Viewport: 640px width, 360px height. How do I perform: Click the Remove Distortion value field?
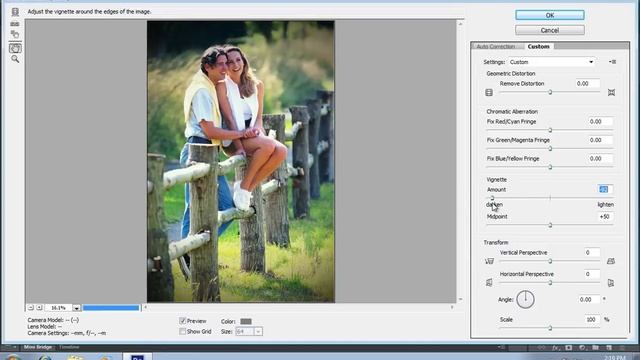[587, 83]
